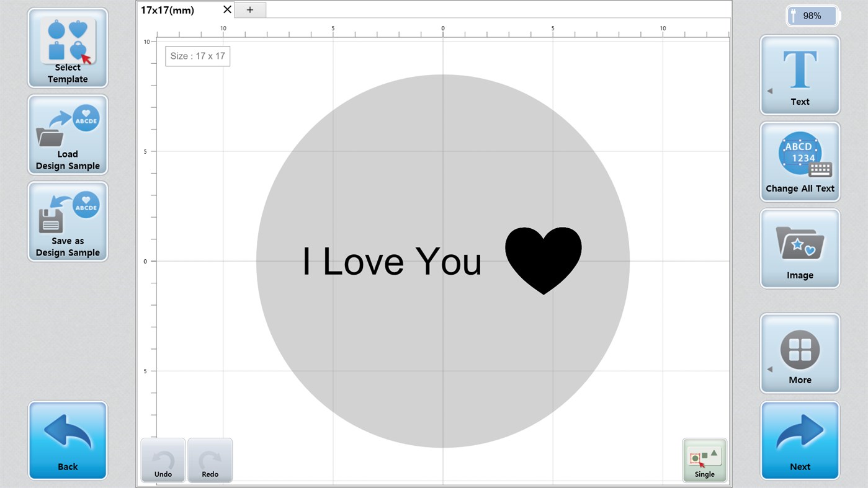
Task: Open the Select Template chooser
Action: [x=68, y=48]
